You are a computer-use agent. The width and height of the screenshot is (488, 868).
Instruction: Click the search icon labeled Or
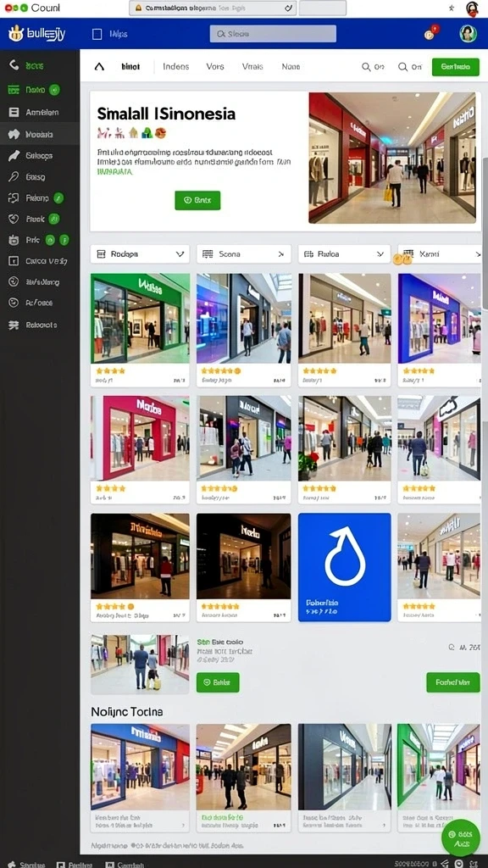point(402,67)
